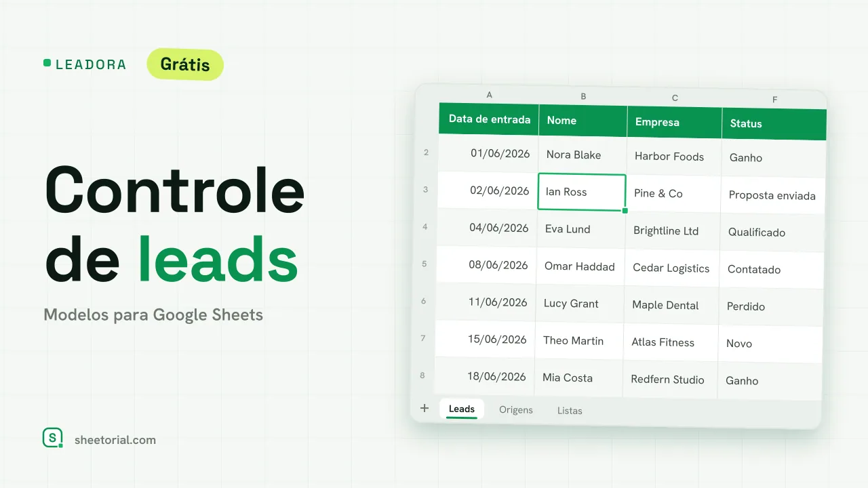
Task: Click the Status header cell
Action: (774, 124)
